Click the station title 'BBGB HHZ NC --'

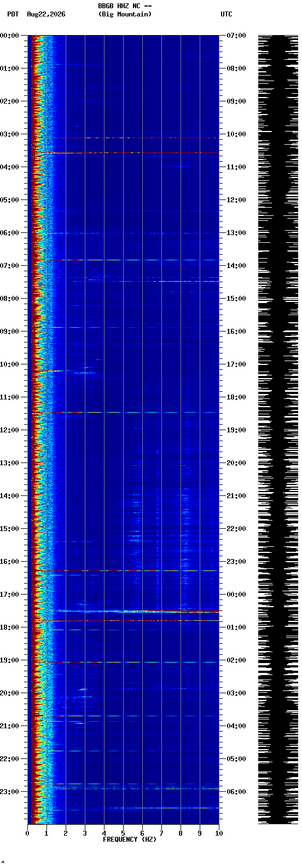[125, 6]
